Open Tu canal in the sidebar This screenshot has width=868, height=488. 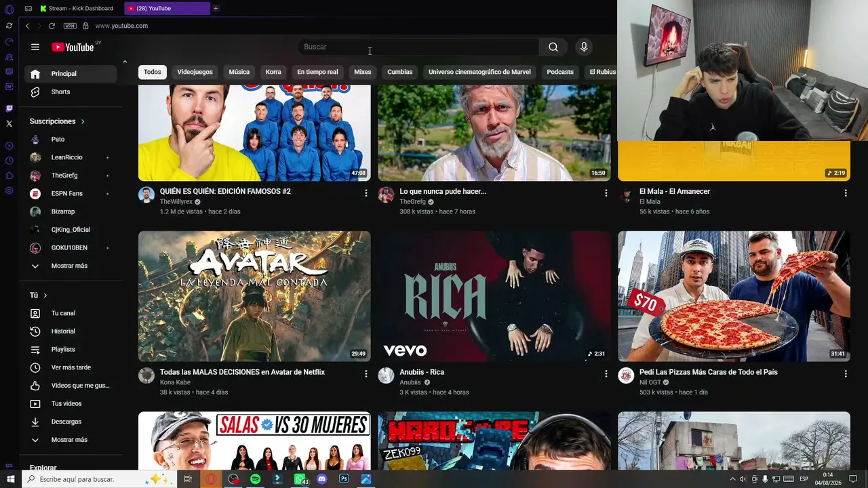coord(71,313)
